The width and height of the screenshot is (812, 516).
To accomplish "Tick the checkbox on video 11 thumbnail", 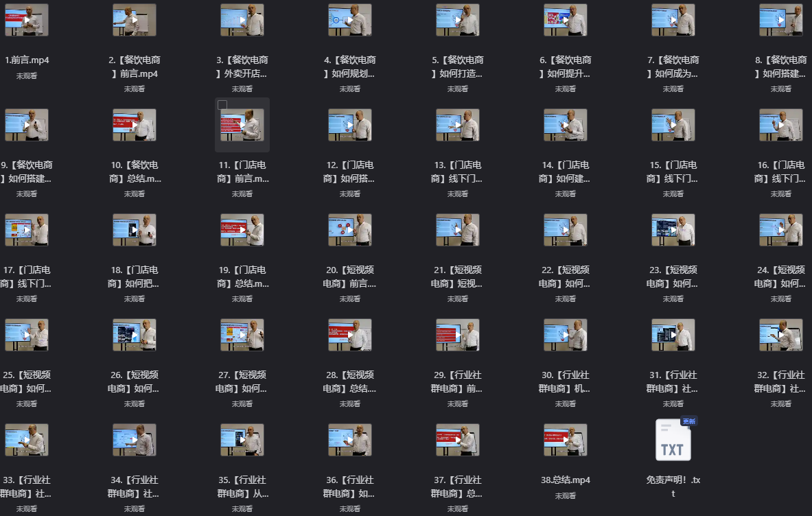I will (222, 105).
